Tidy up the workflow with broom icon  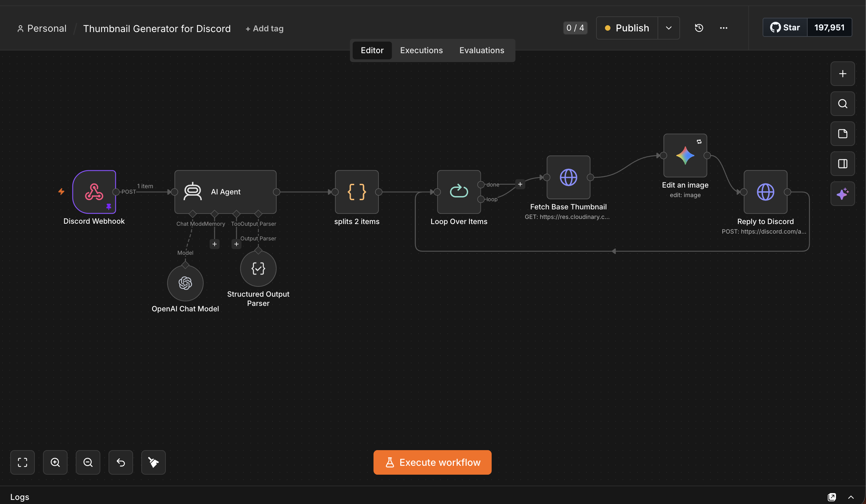pos(153,462)
